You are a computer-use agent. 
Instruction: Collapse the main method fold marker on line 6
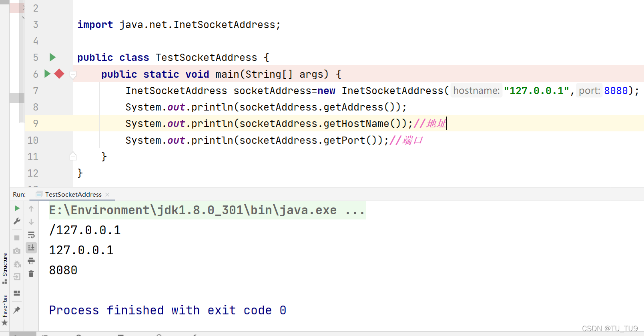click(x=73, y=74)
